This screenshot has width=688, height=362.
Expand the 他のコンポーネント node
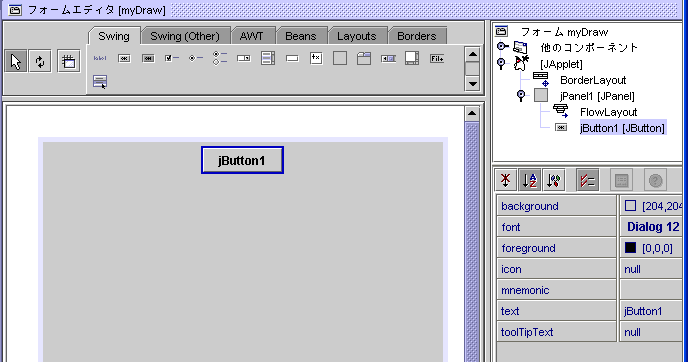[x=502, y=46]
